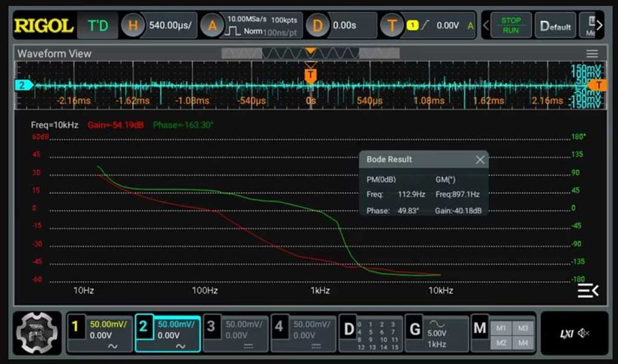Open the Waveform View hamburger menu
Screen dimensions: 618x364
click(x=592, y=54)
